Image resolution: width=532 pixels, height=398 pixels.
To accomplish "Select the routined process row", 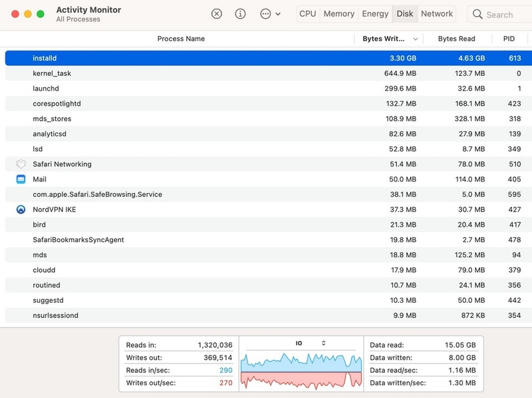I will 269,285.
